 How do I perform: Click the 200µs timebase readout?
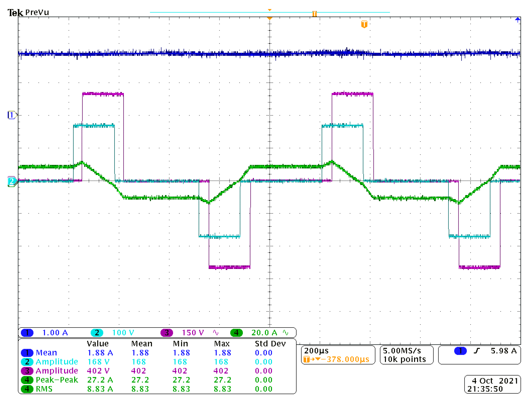[x=316, y=351]
